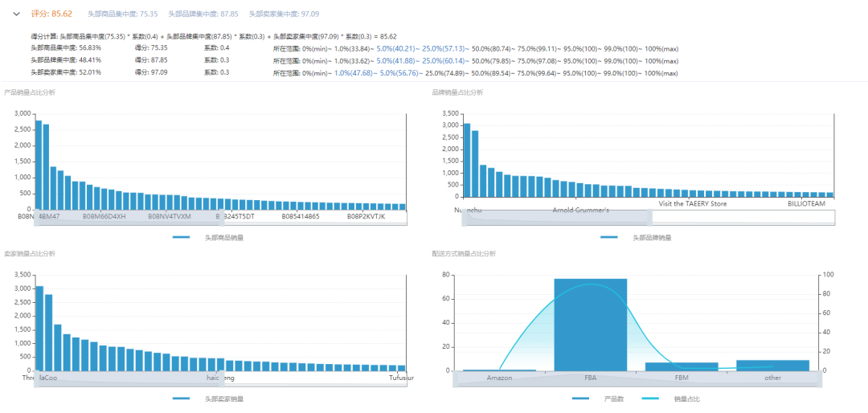Click the 品牌销量占比分析 chart title
Image resolution: width=868 pixels, height=413 pixels.
tap(457, 92)
